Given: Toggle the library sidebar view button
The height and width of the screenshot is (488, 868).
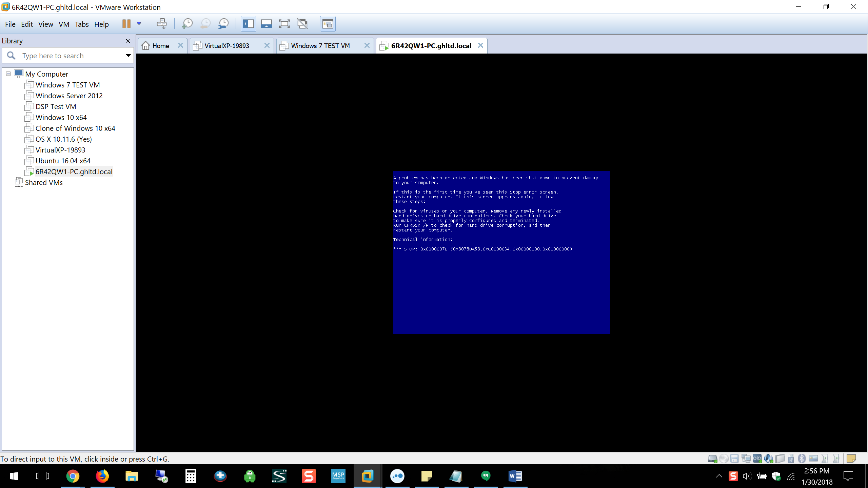Looking at the screenshot, I should 248,24.
